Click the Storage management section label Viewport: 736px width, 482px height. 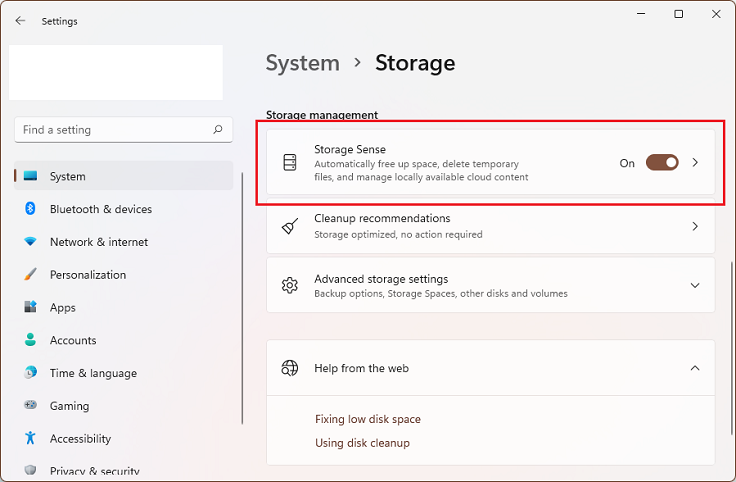coord(322,115)
